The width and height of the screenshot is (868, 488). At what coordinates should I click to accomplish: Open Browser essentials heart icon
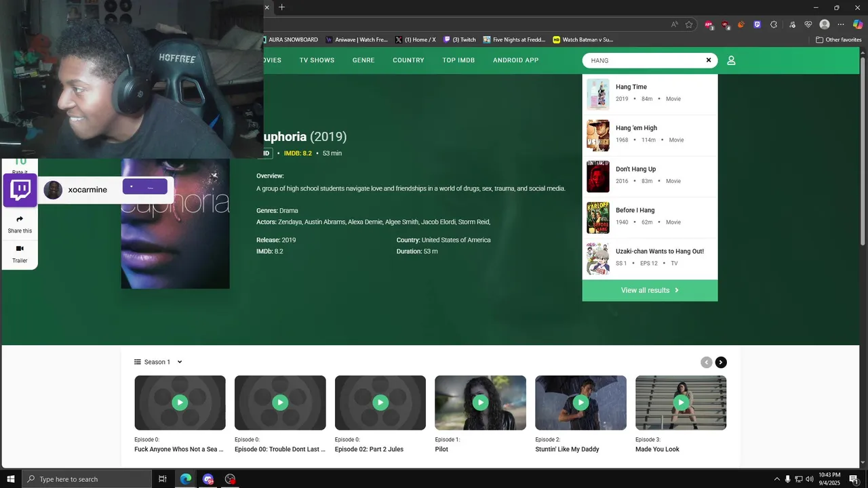[808, 24]
